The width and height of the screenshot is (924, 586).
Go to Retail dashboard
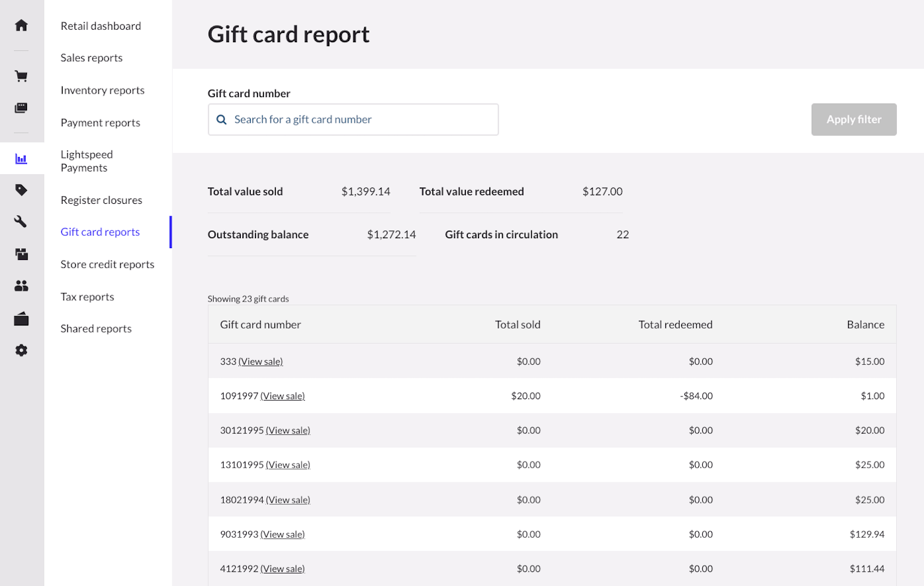click(x=100, y=26)
